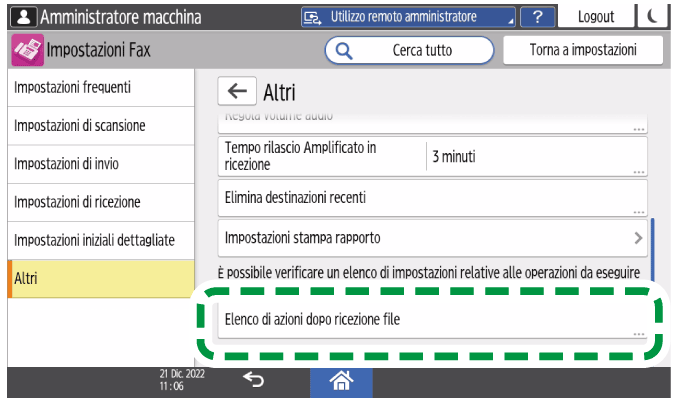Click the back arrow beside Altri heading

[x=237, y=92]
